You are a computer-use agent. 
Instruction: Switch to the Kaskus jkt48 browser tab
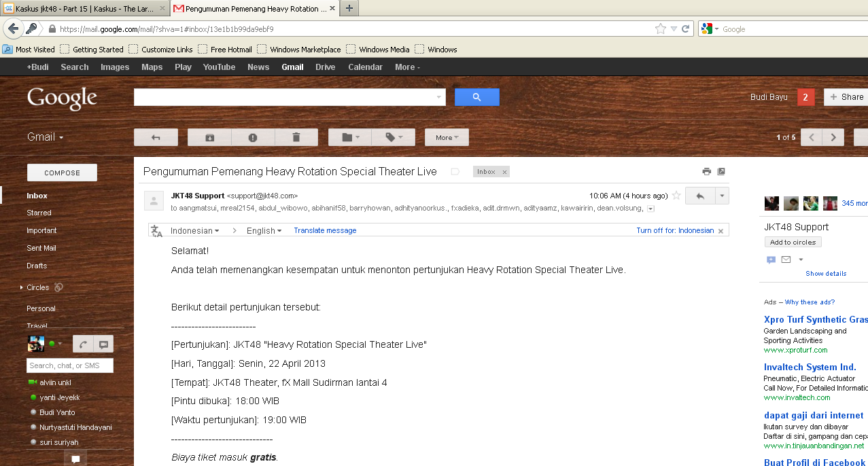coord(83,9)
